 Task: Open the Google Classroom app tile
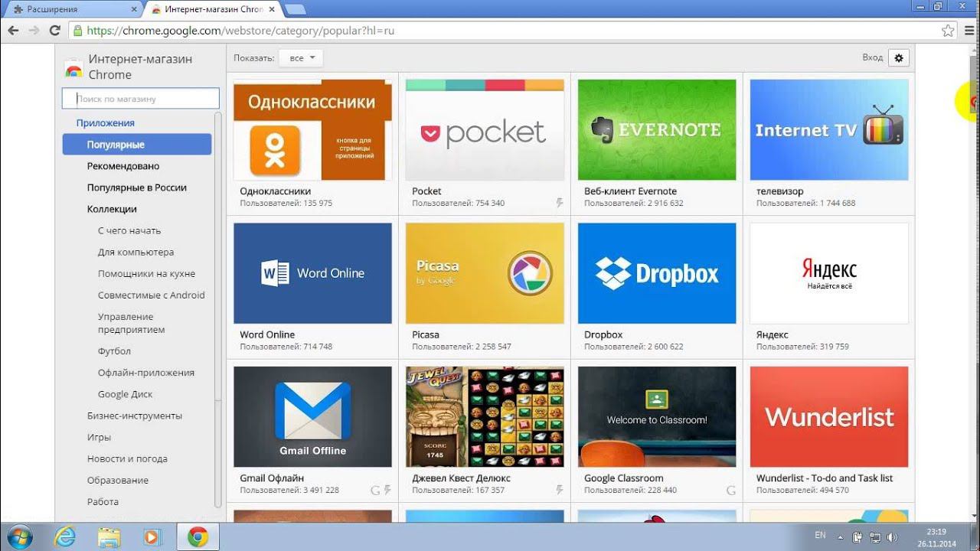[x=657, y=431]
